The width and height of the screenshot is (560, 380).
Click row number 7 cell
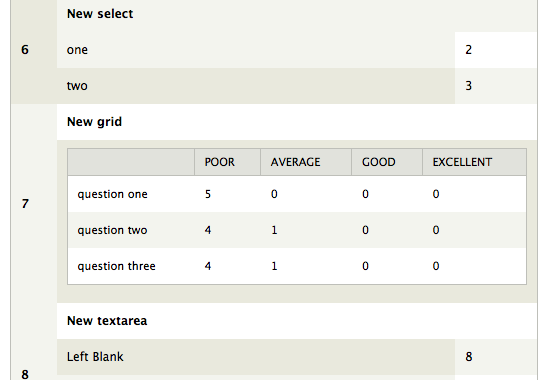point(34,204)
